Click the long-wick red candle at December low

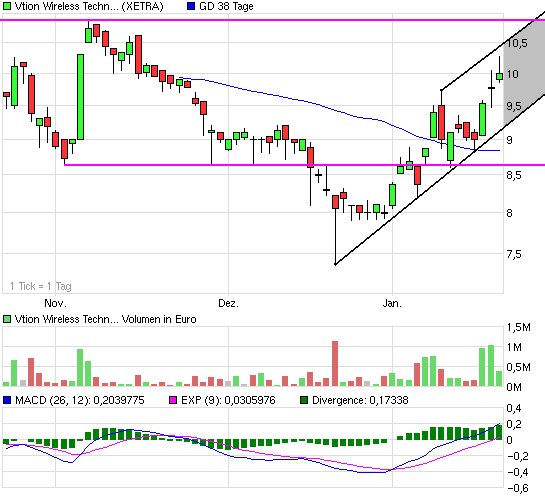click(x=335, y=202)
